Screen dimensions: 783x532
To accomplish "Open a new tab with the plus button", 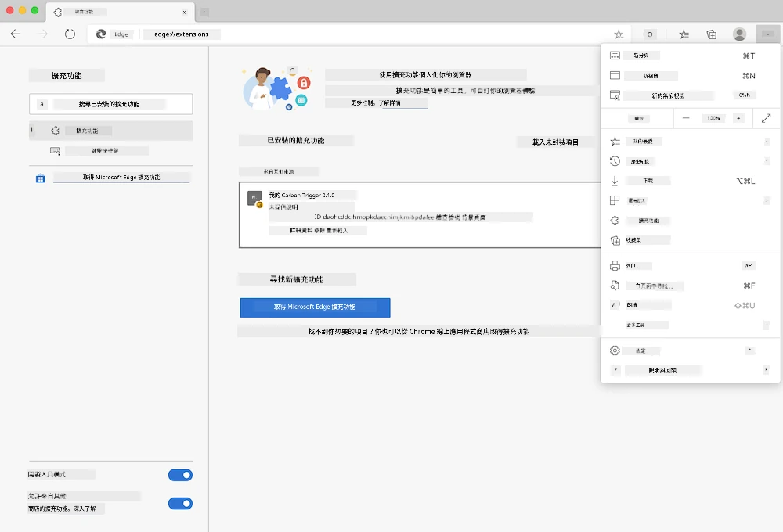I will point(204,12).
